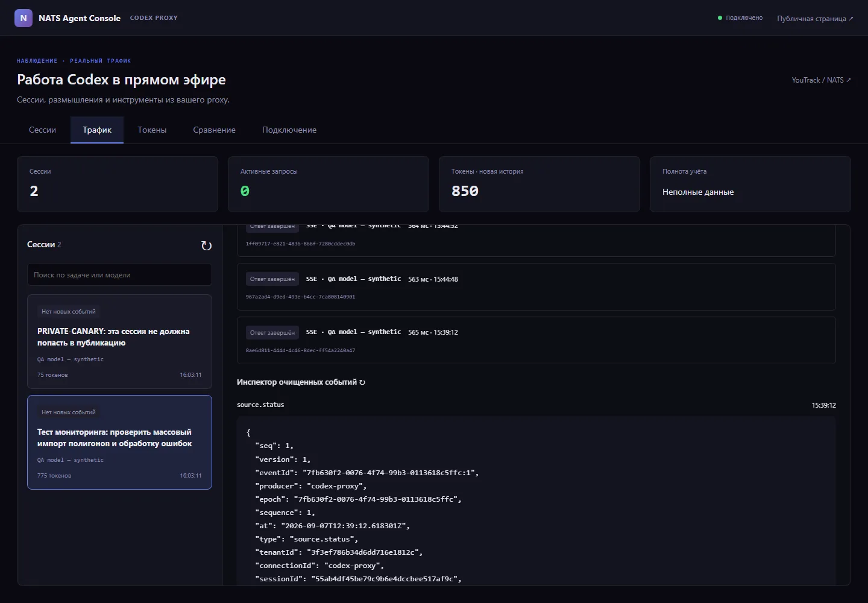Click the Полнота учёта card

[750, 184]
